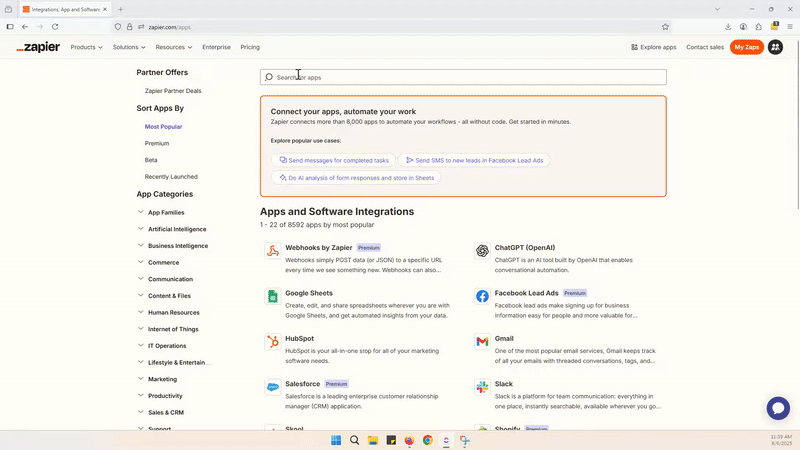Click the browser address bar

[x=390, y=27]
